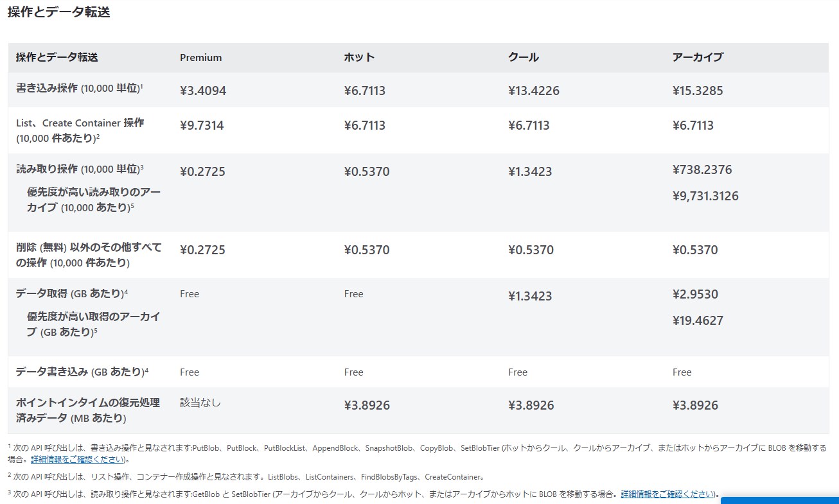Viewport: 839px width, 504px height.
Task: Open the details link in footnote 1
Action: (x=79, y=460)
